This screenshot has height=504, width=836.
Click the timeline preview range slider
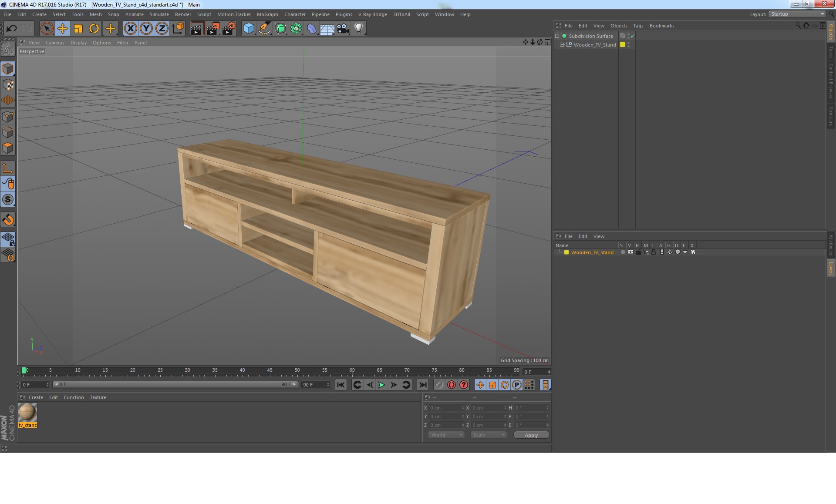pos(175,384)
